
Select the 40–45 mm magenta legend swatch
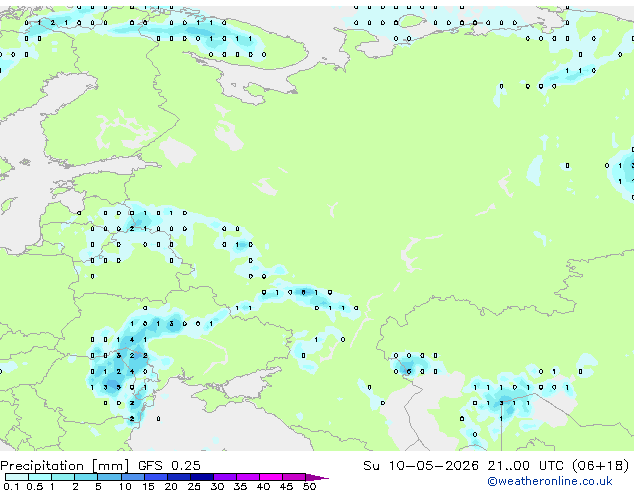click(x=271, y=477)
